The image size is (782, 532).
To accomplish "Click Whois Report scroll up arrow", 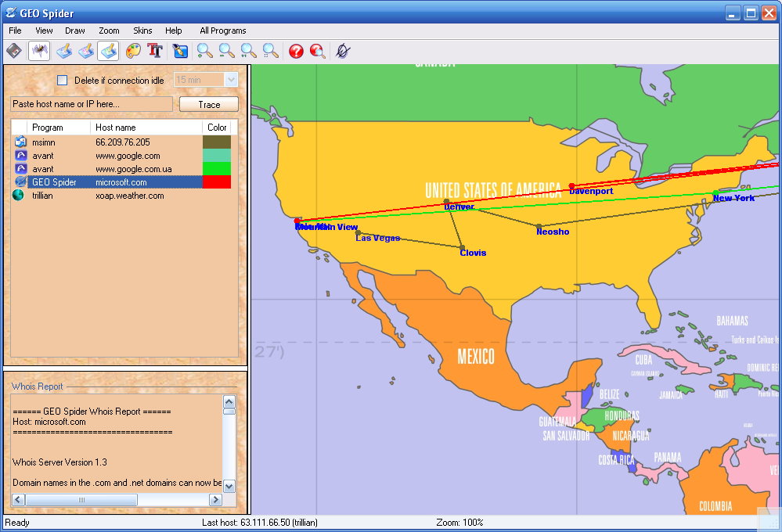I will (x=229, y=401).
